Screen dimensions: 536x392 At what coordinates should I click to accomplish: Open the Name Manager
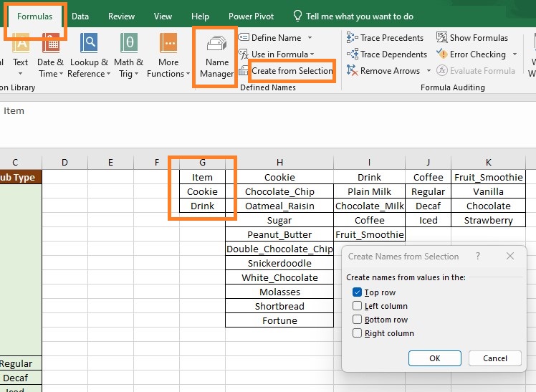tap(216, 57)
